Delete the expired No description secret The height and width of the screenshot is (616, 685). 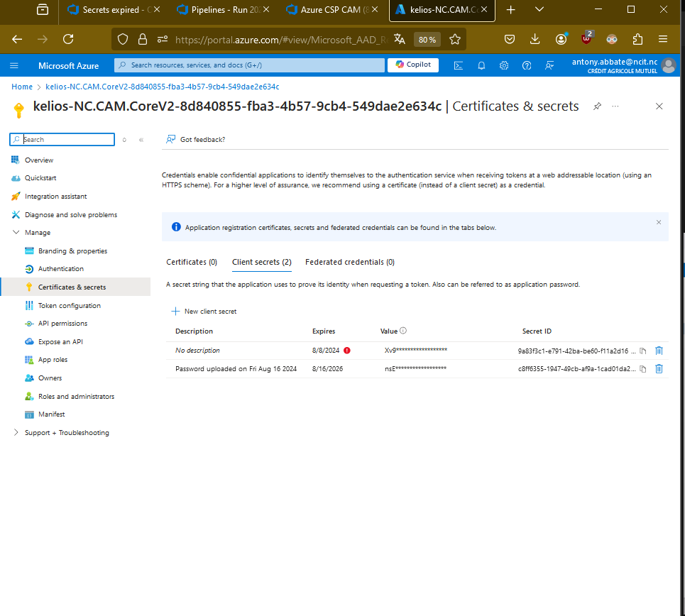[659, 351]
